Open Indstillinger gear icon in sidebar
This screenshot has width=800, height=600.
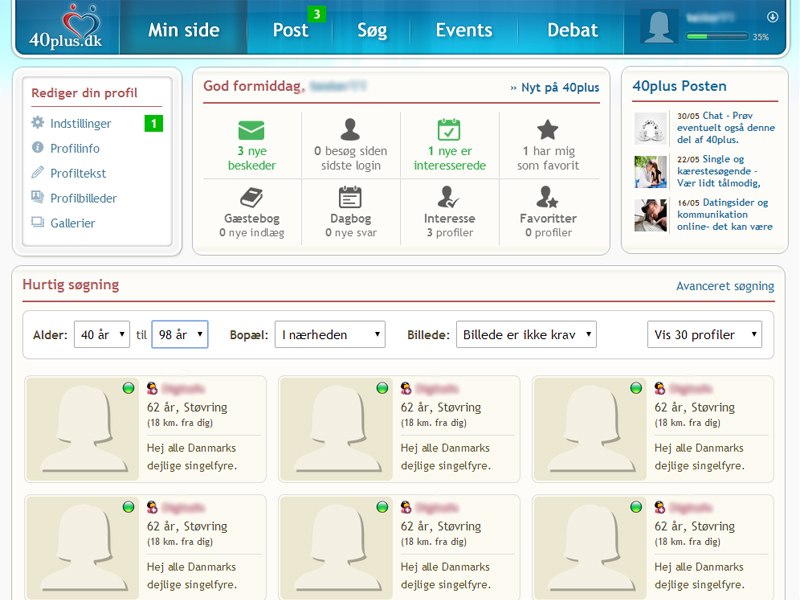[x=38, y=123]
